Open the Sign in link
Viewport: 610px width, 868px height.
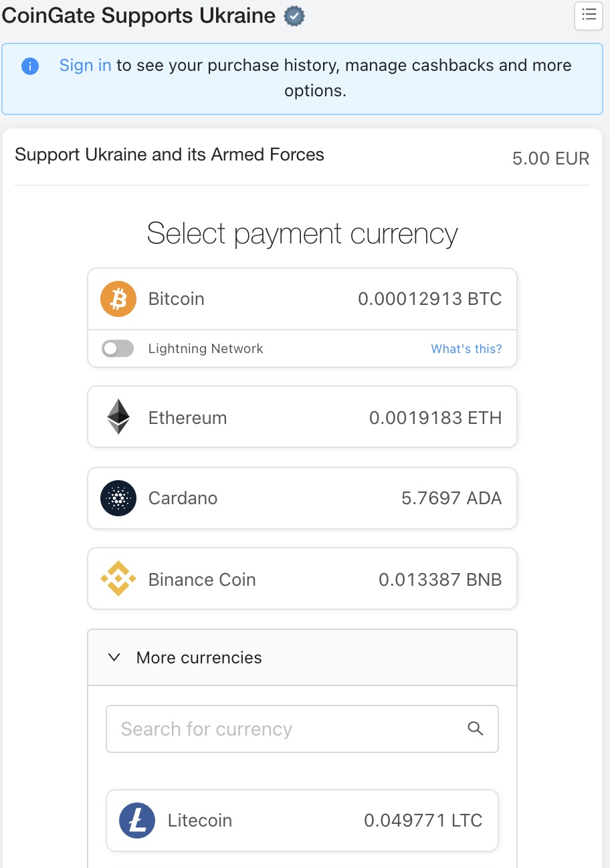pyautogui.click(x=85, y=66)
